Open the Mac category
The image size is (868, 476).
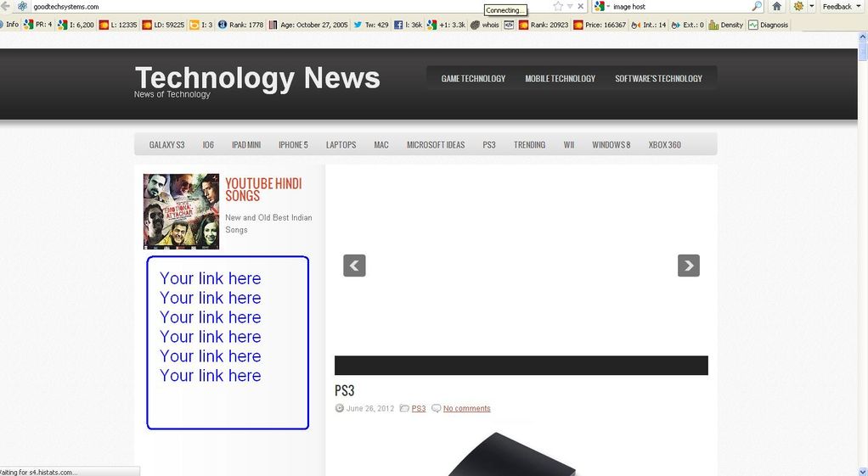[381, 145]
